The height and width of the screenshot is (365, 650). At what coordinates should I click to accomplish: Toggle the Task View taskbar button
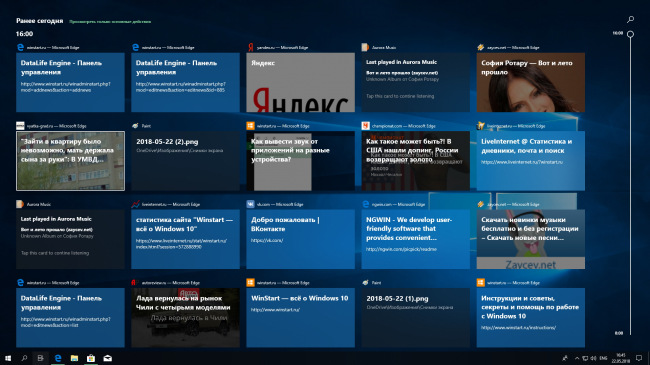(40, 358)
